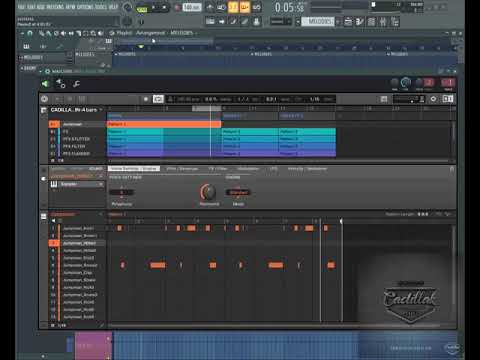Image resolution: width=480 pixels, height=360 pixels.
Task: Switch to Pitch / Envelope tab
Action: (x=182, y=169)
